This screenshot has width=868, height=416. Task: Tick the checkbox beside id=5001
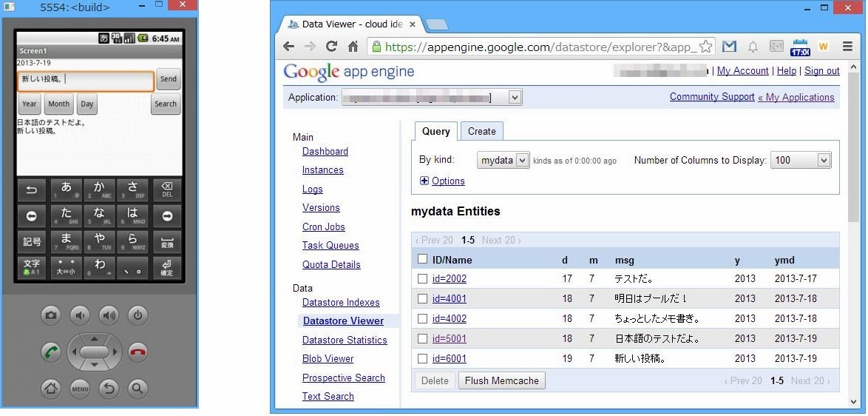tap(422, 339)
